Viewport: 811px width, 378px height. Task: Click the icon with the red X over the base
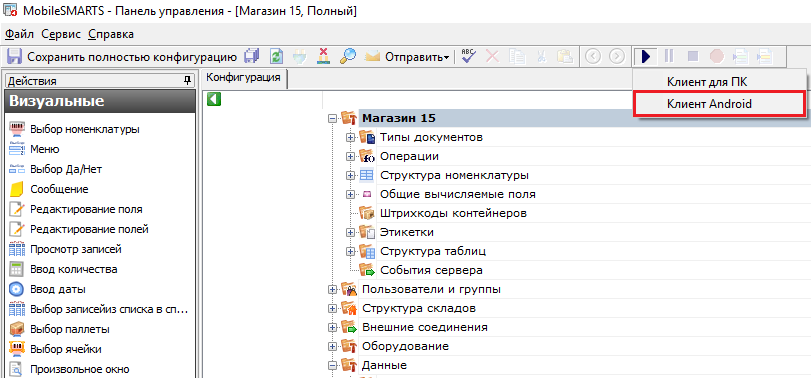(323, 56)
